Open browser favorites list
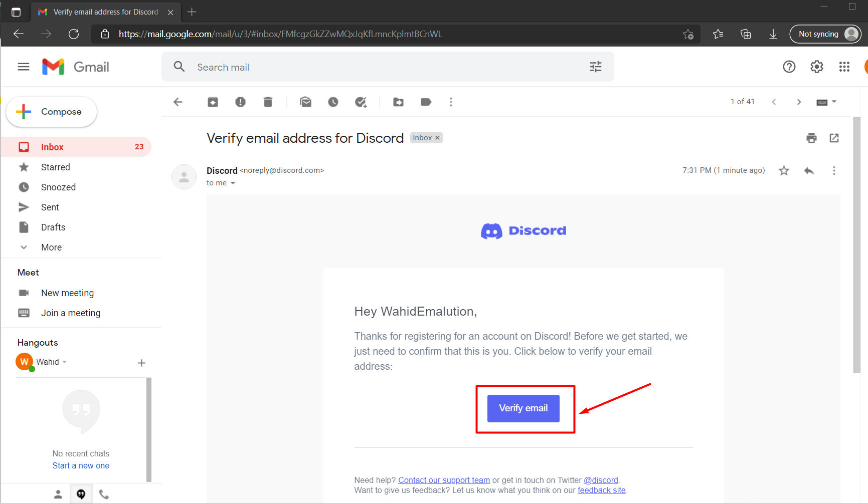Image resolution: width=868 pixels, height=504 pixels. [718, 34]
